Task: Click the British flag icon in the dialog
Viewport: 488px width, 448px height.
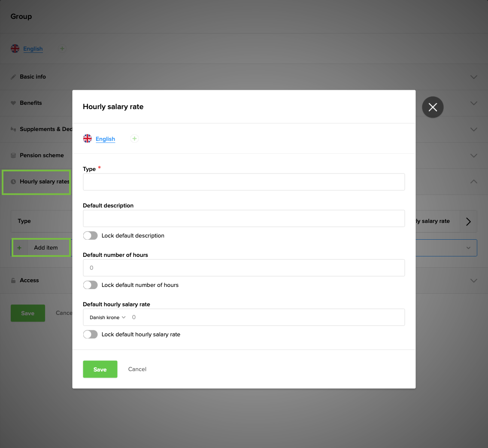Action: (87, 138)
